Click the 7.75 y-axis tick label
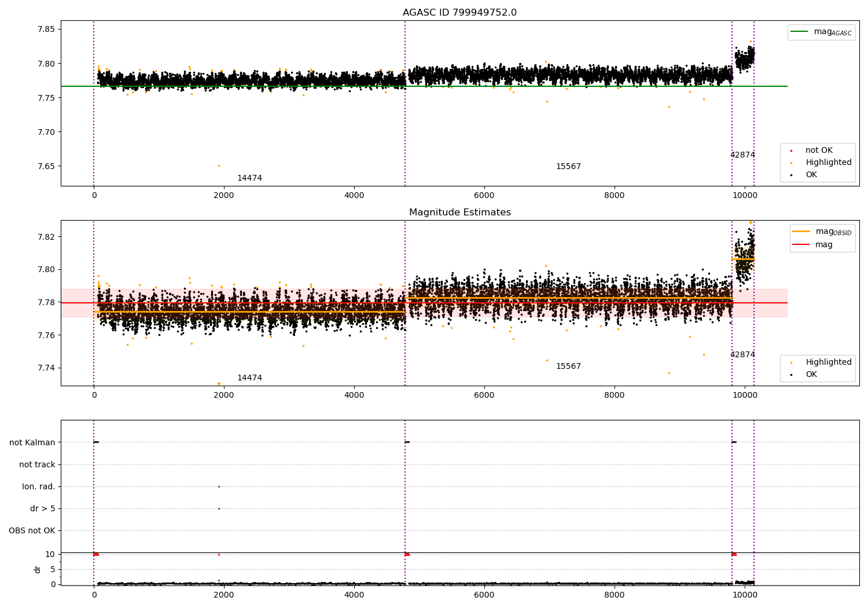Image resolution: width=868 pixels, height=608 pixels. tap(46, 98)
